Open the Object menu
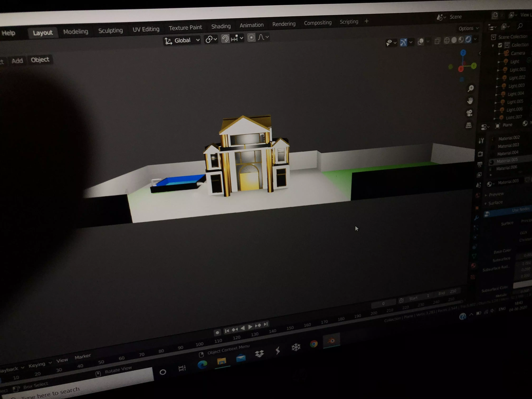 [x=40, y=60]
